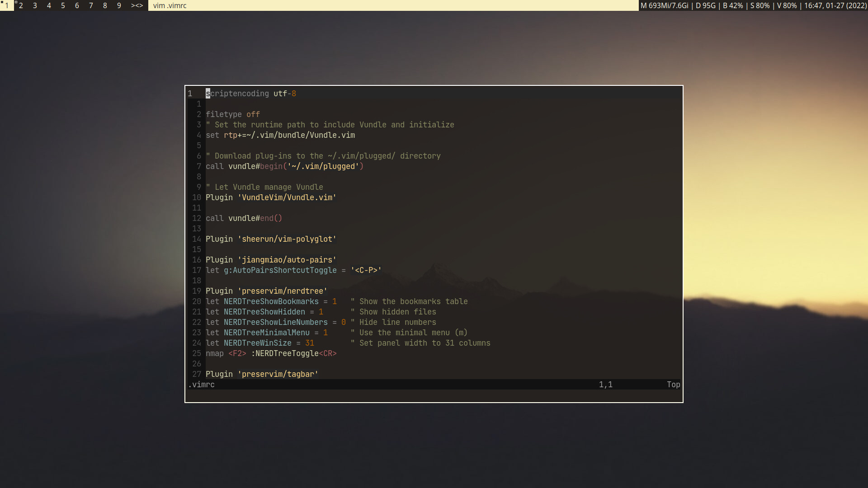Screen dimensions: 868x488
Task: Click 'nmap <F2> :NERDTreeToggle<CR>' line
Action: pyautogui.click(x=271, y=353)
